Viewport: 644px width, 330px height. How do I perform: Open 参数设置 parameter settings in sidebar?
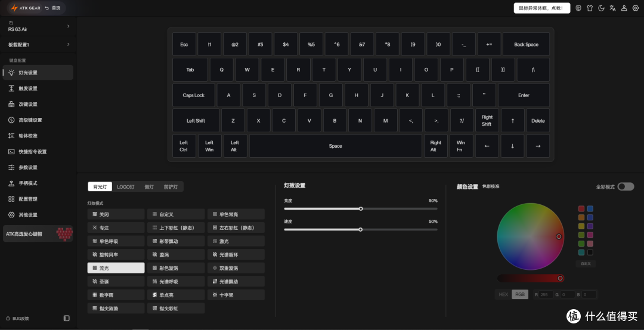[x=38, y=167]
